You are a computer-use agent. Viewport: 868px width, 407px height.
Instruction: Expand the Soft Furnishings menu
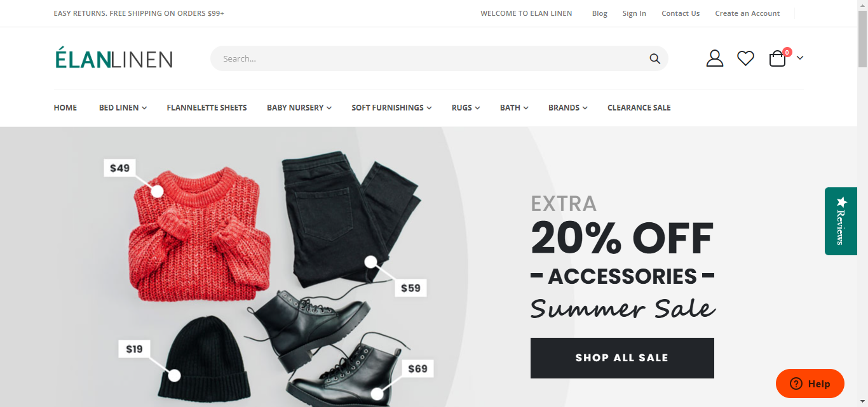(391, 108)
